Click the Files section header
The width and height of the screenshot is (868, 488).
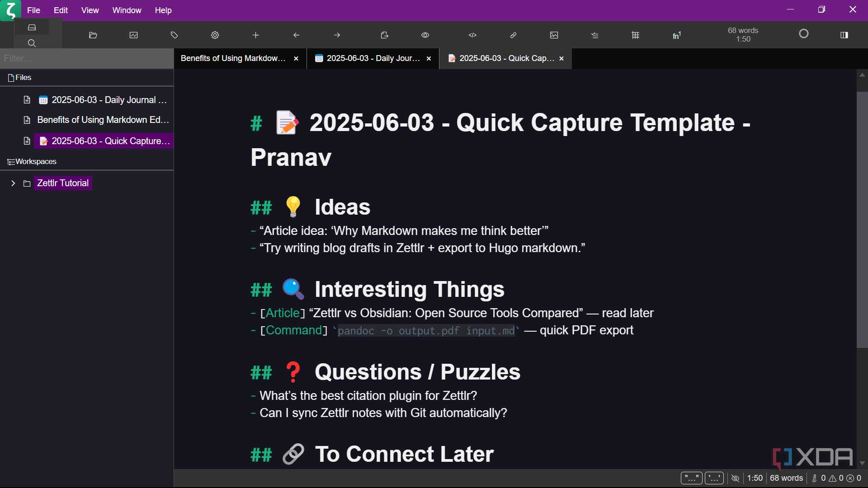(x=87, y=78)
